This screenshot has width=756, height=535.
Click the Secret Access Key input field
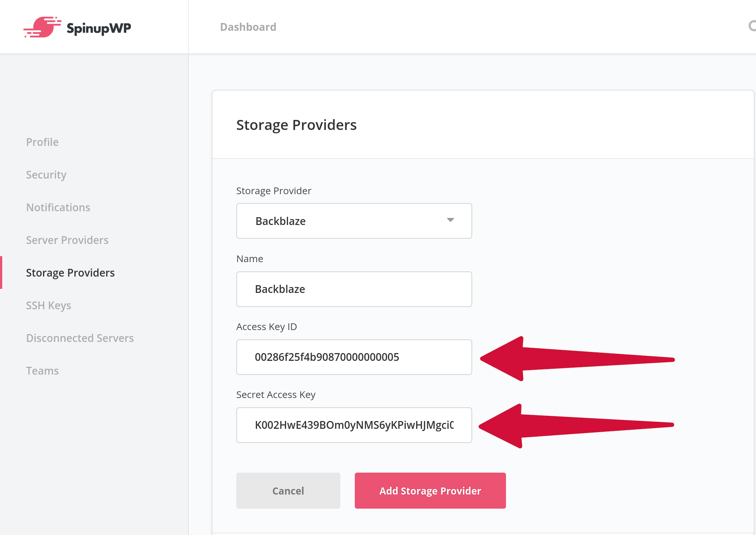pyautogui.click(x=355, y=425)
